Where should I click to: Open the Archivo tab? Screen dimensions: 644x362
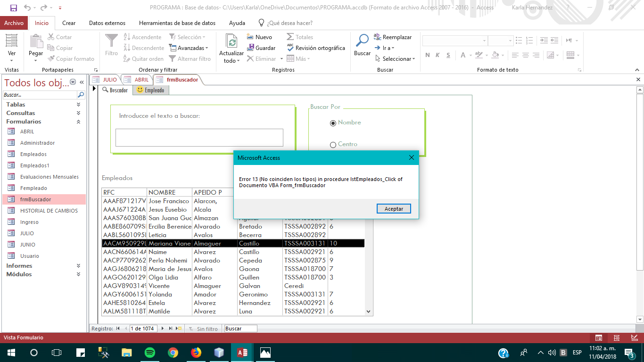(14, 23)
